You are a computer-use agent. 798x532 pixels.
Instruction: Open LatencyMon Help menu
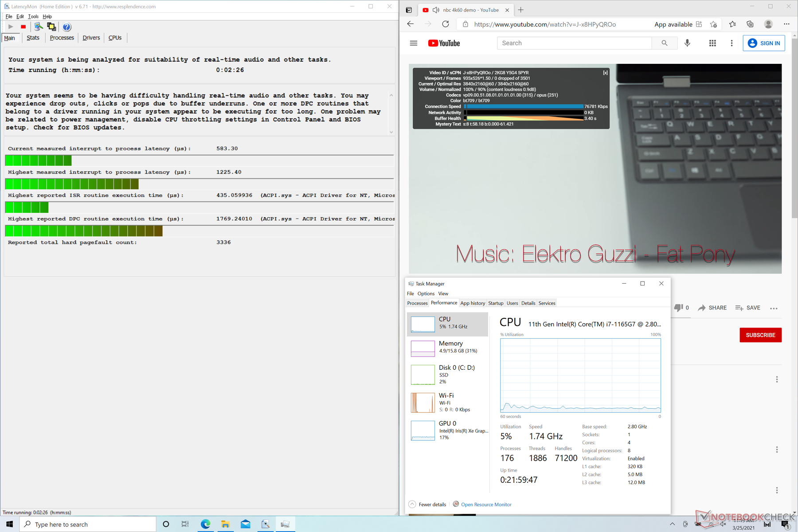point(47,16)
